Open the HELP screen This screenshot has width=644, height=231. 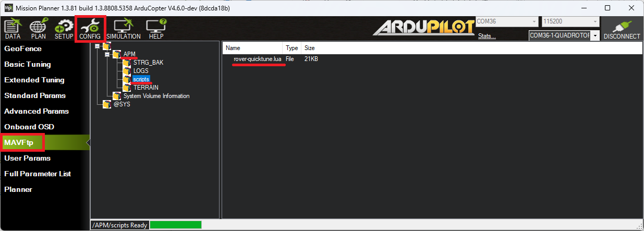[156, 29]
